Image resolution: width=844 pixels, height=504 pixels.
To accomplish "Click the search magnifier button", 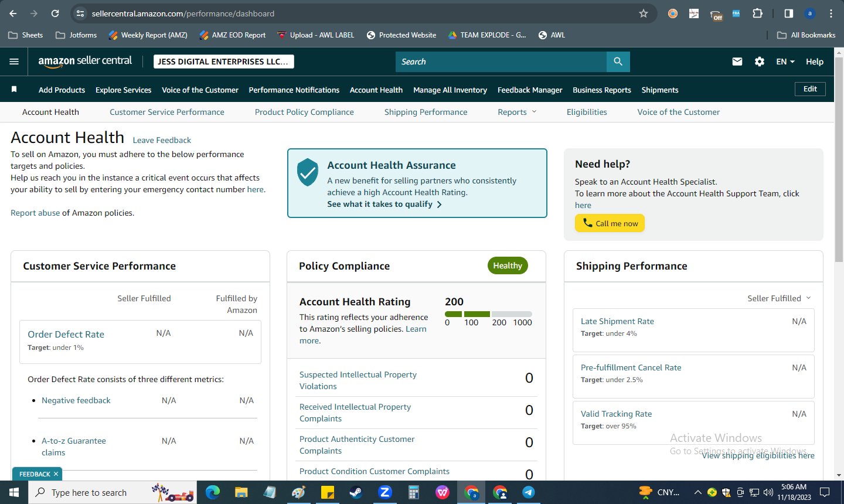I will click(x=618, y=62).
